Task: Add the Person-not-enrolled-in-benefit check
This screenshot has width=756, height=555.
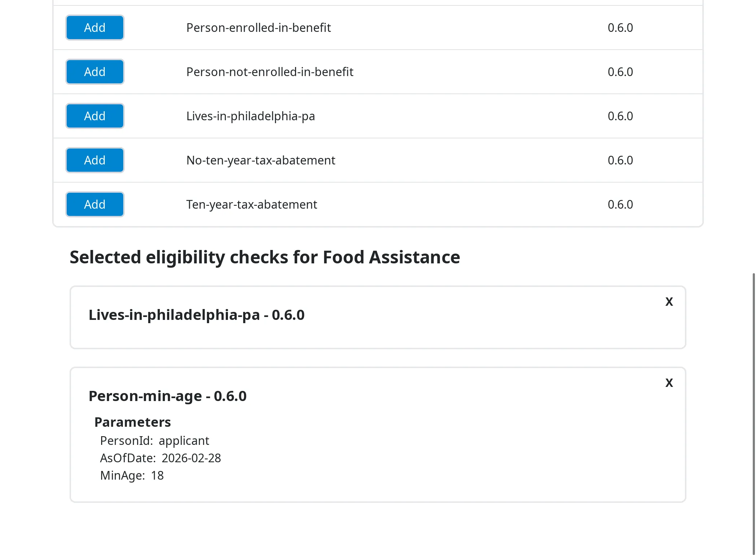Action: tap(95, 72)
